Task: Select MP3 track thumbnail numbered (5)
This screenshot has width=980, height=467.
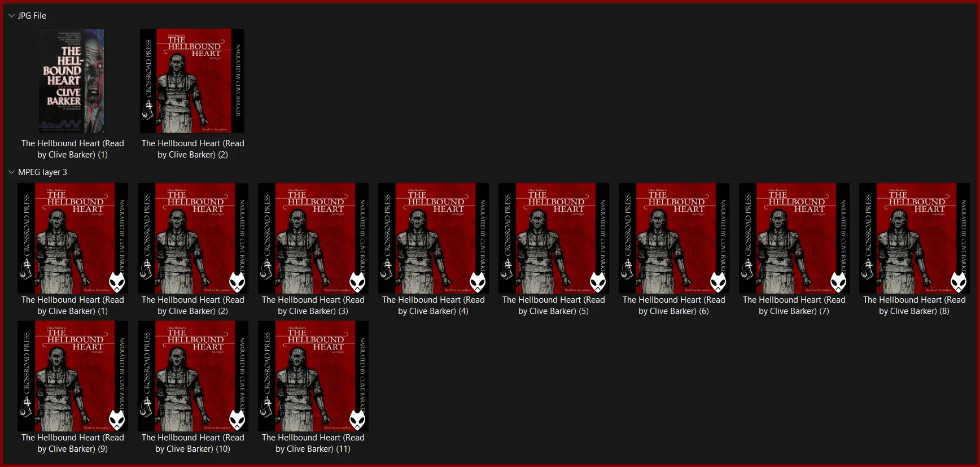Action: (x=554, y=238)
